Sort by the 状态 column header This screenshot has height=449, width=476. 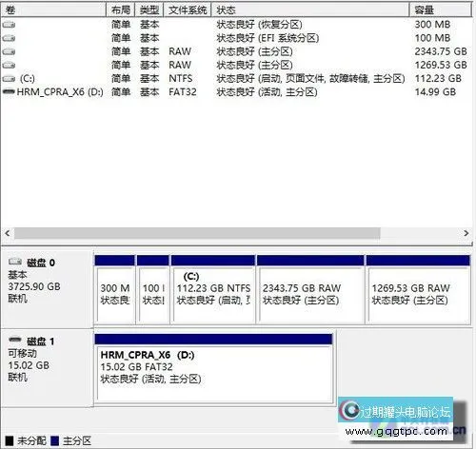pyautogui.click(x=310, y=10)
